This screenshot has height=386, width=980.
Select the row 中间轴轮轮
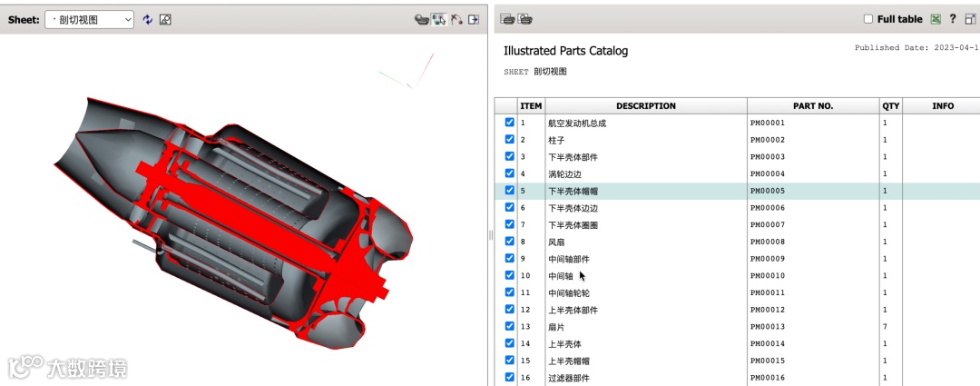[x=738, y=292]
